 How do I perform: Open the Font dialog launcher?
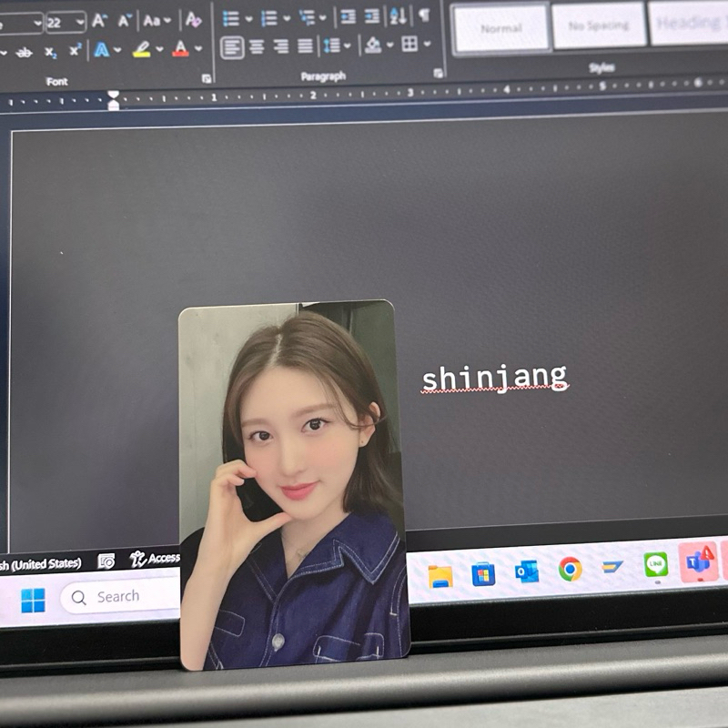(x=207, y=78)
